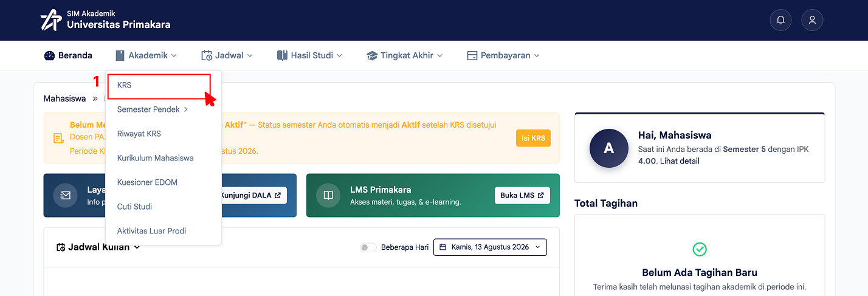This screenshot has width=868, height=296.
Task: Open the Jadwal dropdown menu
Action: 227,55
